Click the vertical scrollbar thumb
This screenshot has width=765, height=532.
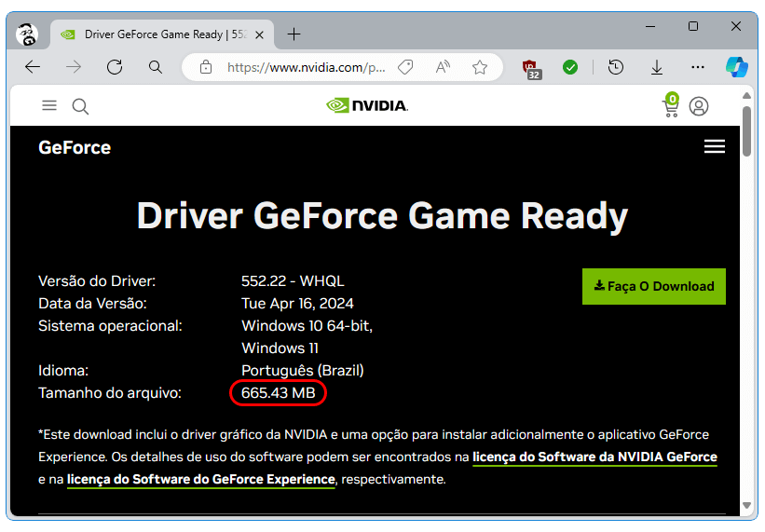point(746,131)
